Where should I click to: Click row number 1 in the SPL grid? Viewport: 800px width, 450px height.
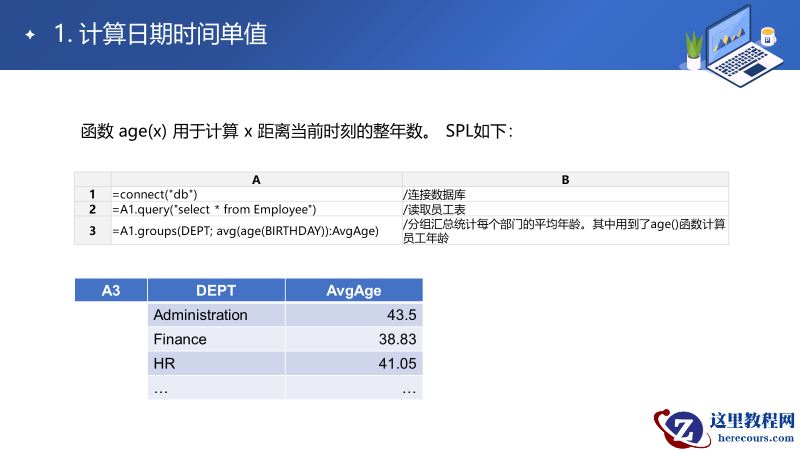[92, 194]
